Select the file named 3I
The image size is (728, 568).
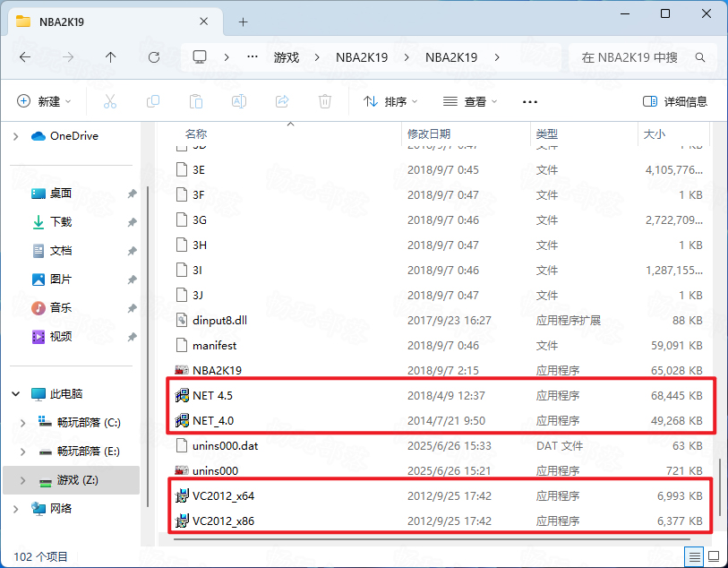(197, 270)
